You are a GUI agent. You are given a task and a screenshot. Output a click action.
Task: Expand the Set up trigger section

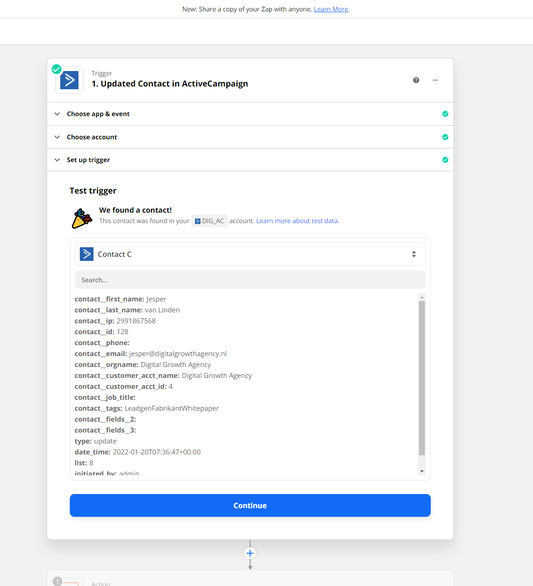250,160
